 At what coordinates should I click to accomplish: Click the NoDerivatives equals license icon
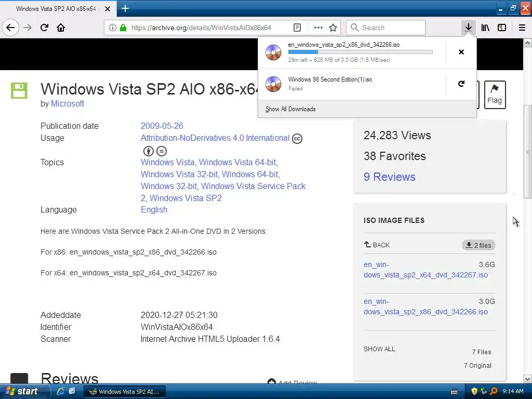point(162,151)
